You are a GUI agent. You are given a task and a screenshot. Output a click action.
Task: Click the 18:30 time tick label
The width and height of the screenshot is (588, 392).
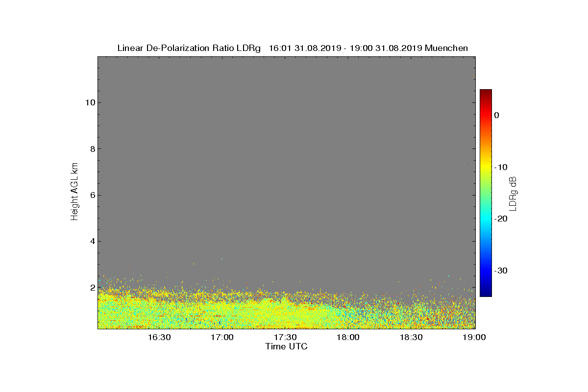[412, 338]
